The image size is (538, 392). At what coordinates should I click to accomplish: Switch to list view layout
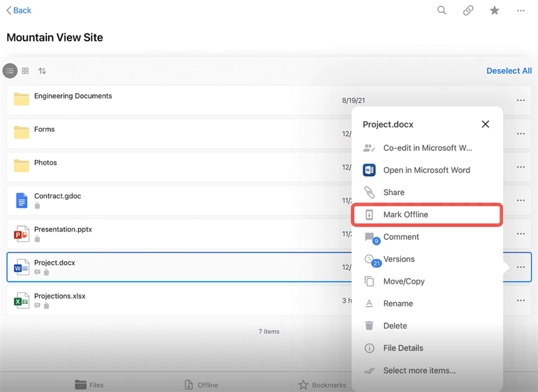pos(10,71)
